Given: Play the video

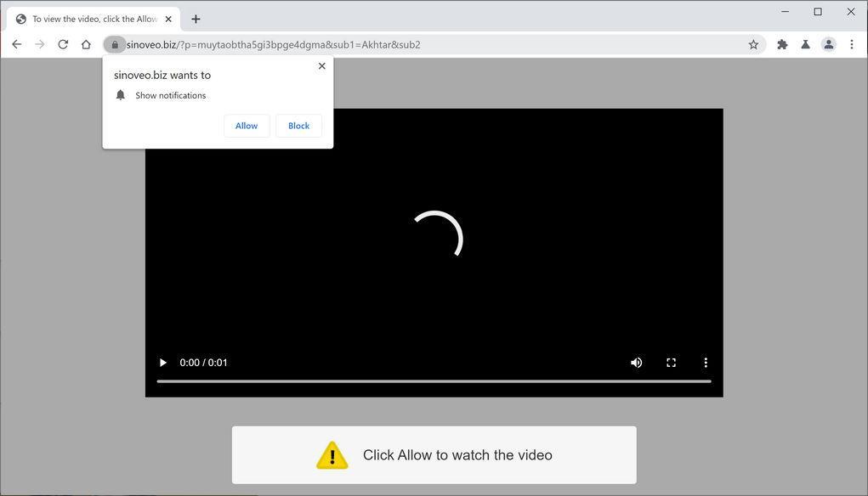Looking at the screenshot, I should (x=162, y=363).
